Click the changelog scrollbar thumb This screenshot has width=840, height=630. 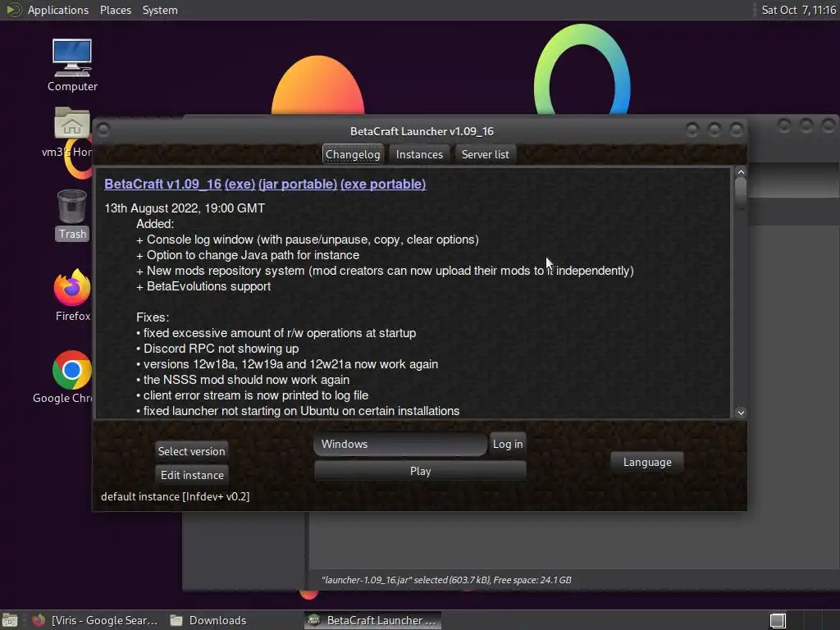(x=741, y=193)
